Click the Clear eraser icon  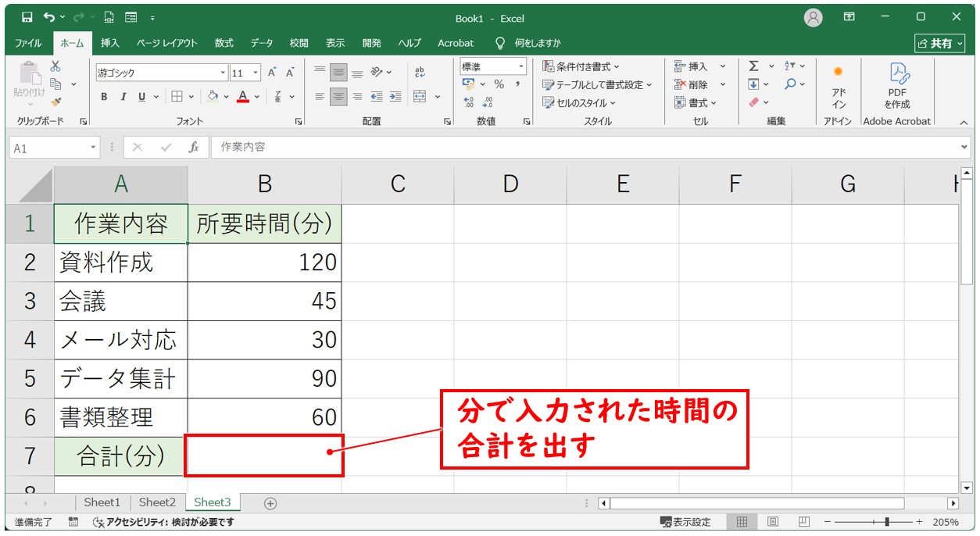point(753,102)
